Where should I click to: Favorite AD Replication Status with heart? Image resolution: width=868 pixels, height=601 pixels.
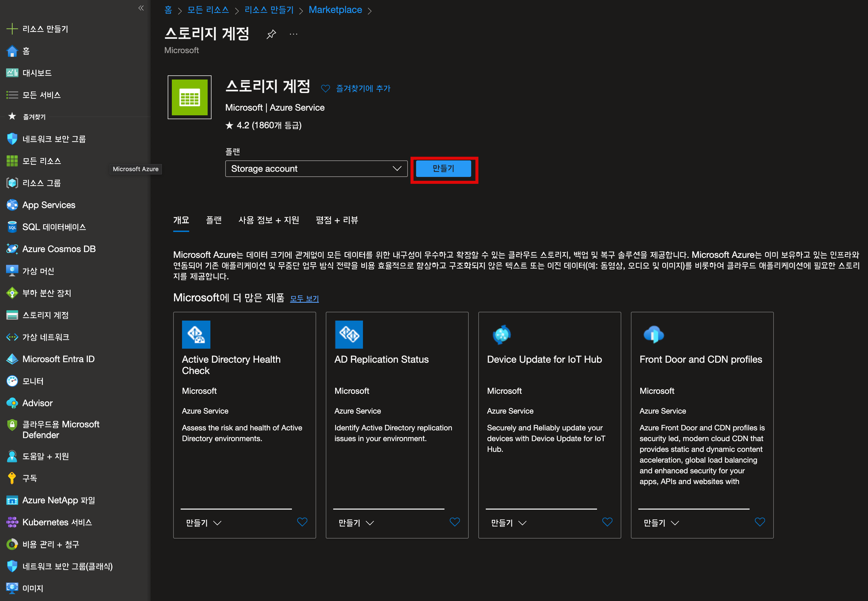(455, 522)
